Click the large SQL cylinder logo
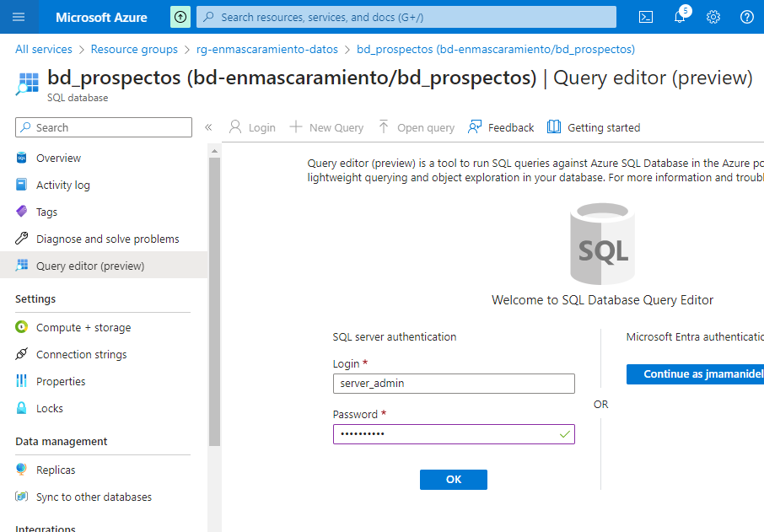This screenshot has height=532, width=764. (x=602, y=244)
